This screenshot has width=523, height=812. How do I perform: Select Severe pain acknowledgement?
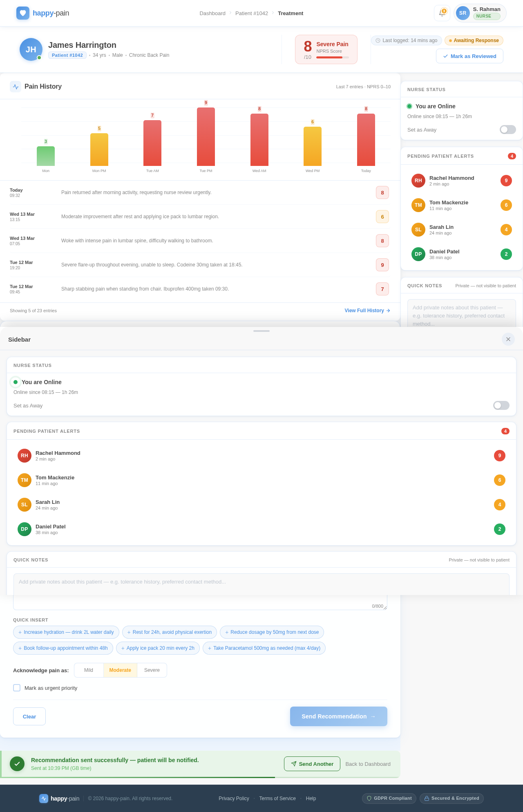pyautogui.click(x=152, y=670)
